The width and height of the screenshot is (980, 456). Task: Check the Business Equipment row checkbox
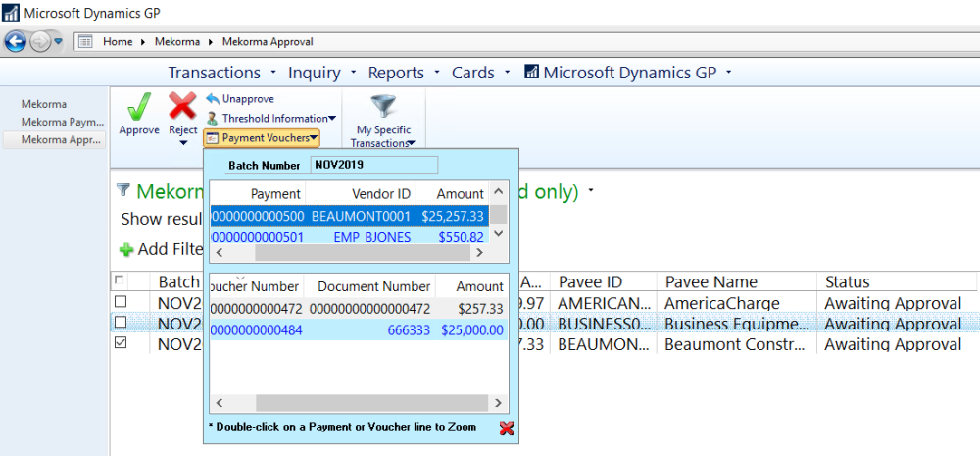point(121,322)
